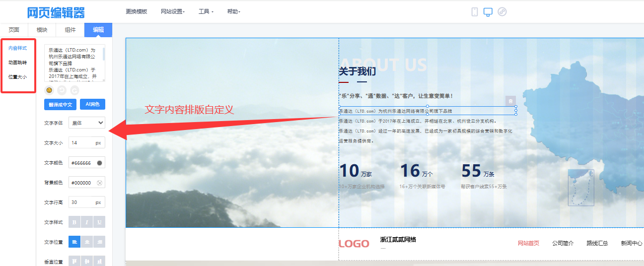The height and width of the screenshot is (266, 644).
Task: Click 更换模板 in the top menu
Action: 137,11
